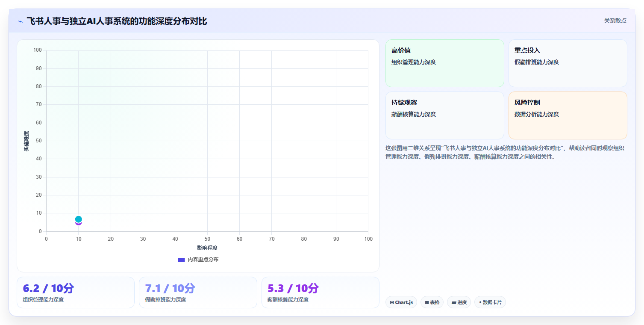Click 薪酬核算能力深度 in the 持续观察 card

point(414,114)
